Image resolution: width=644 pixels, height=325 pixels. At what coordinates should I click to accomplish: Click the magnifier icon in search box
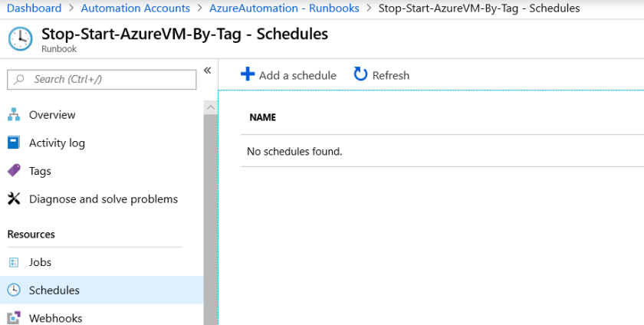click(19, 79)
